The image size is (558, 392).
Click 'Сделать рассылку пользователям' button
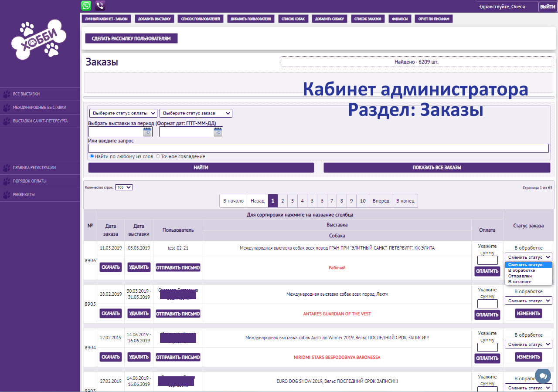click(x=131, y=38)
